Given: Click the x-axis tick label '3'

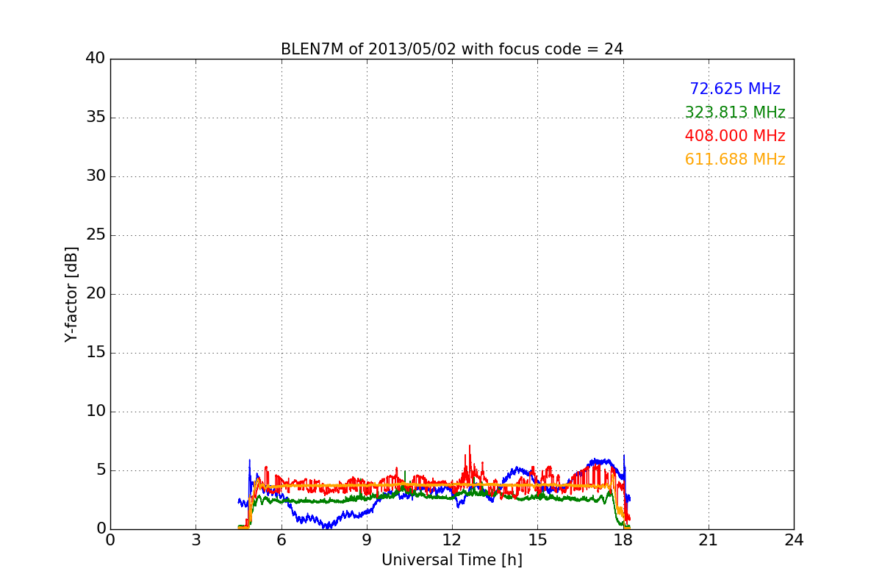Looking at the screenshot, I should coord(196,539).
